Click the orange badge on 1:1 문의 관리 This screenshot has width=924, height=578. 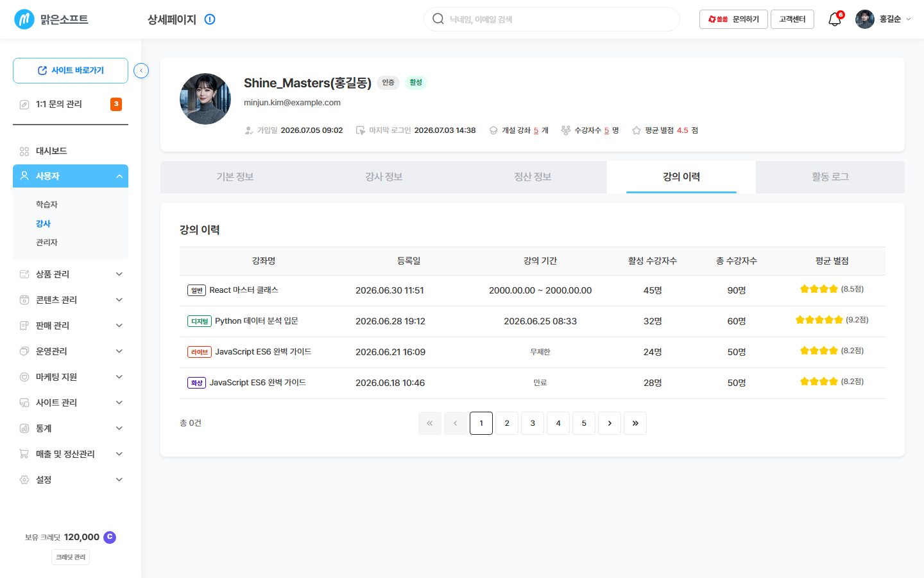pyautogui.click(x=116, y=104)
